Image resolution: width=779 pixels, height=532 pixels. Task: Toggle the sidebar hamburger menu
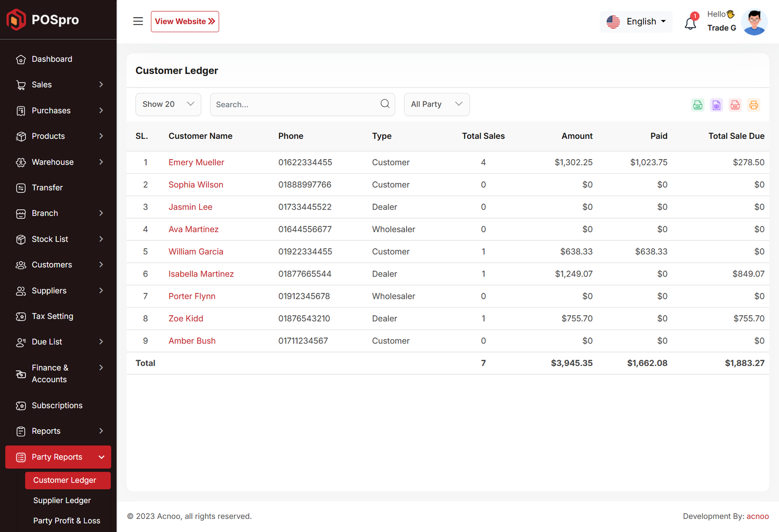point(138,21)
